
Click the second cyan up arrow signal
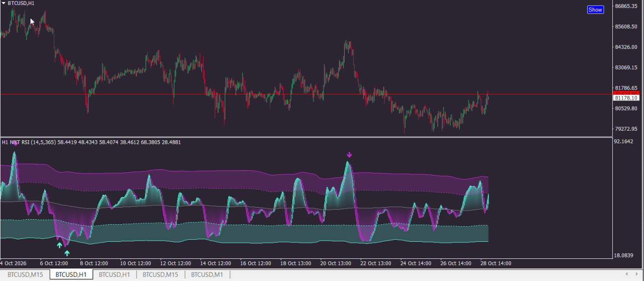coord(67,253)
